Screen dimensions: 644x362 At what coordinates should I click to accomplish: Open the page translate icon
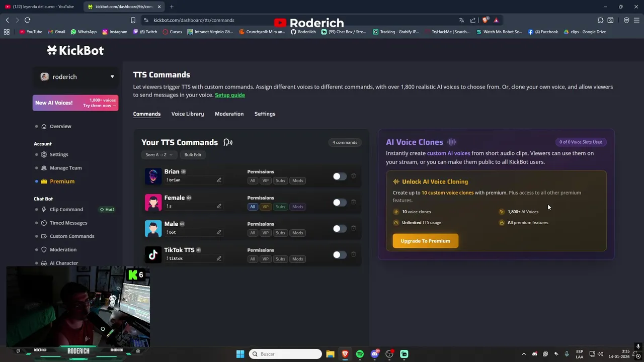(x=461, y=20)
